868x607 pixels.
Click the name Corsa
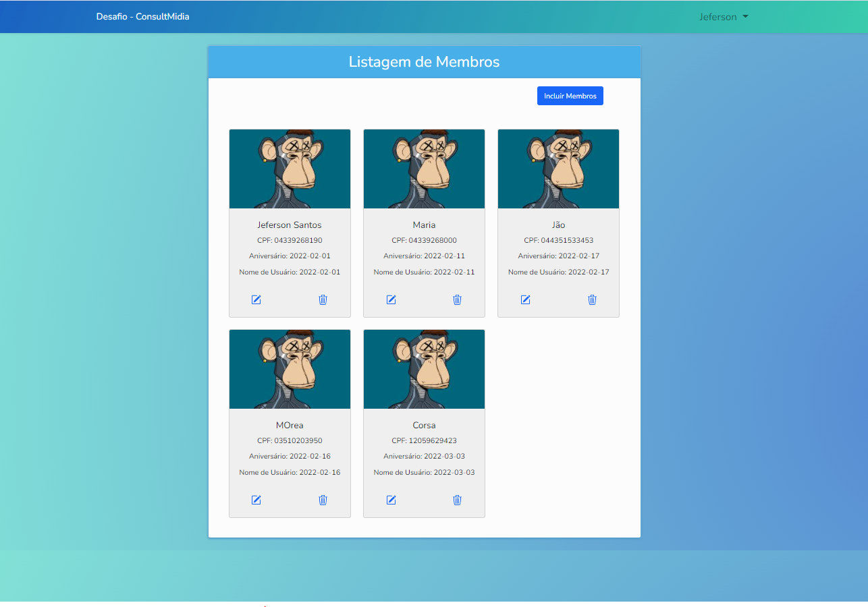[424, 425]
